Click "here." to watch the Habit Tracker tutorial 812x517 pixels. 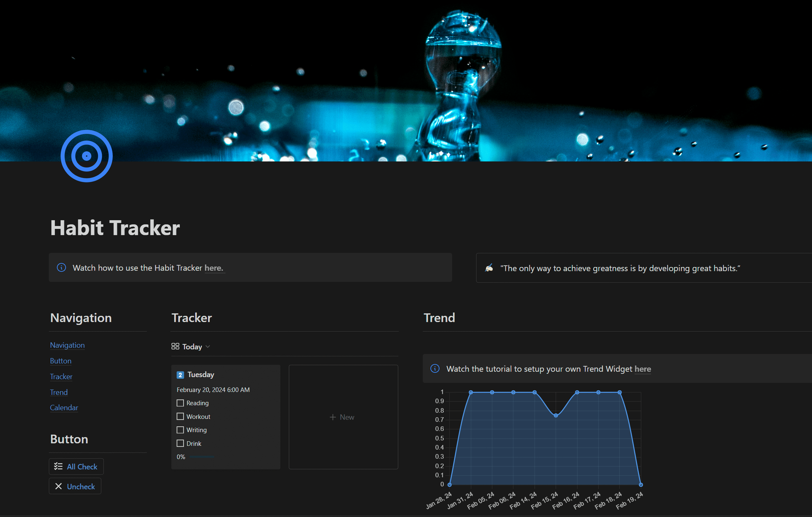(214, 268)
